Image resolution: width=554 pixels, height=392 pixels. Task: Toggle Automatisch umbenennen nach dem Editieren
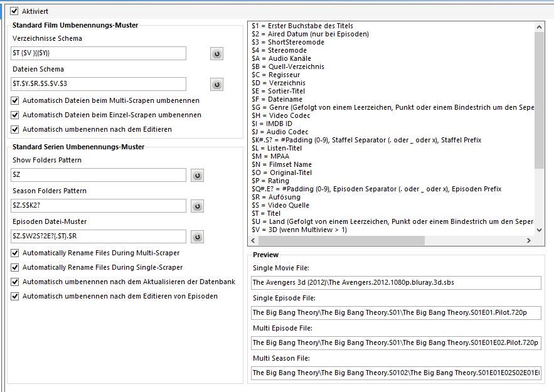(x=15, y=130)
